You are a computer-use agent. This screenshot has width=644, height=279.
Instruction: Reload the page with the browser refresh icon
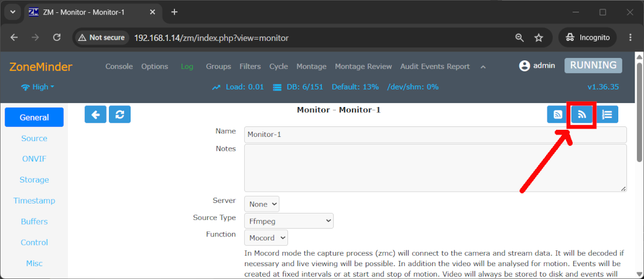click(57, 38)
